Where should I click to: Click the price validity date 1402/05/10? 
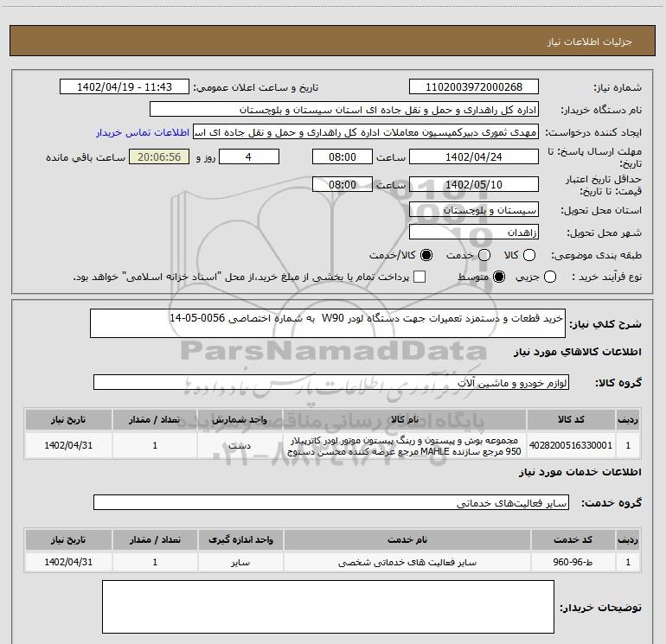tap(474, 184)
